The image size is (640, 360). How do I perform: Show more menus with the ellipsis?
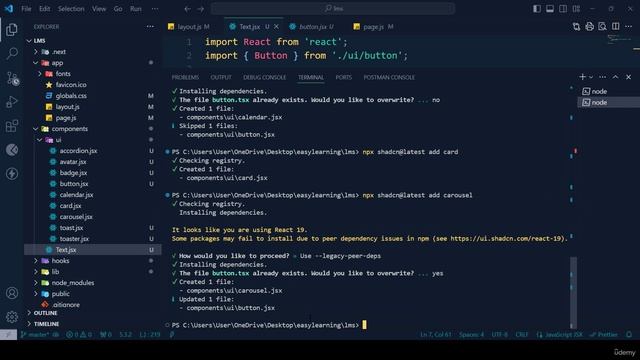click(155, 9)
